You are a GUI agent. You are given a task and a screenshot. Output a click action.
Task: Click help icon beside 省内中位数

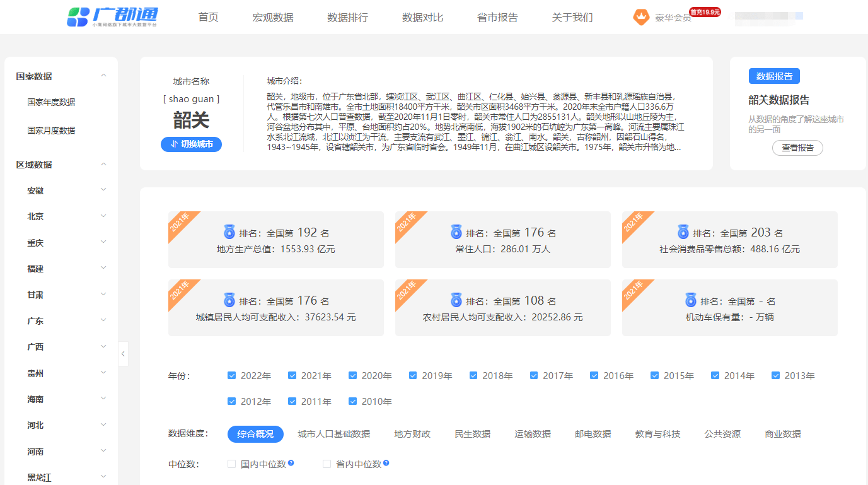[x=386, y=464]
